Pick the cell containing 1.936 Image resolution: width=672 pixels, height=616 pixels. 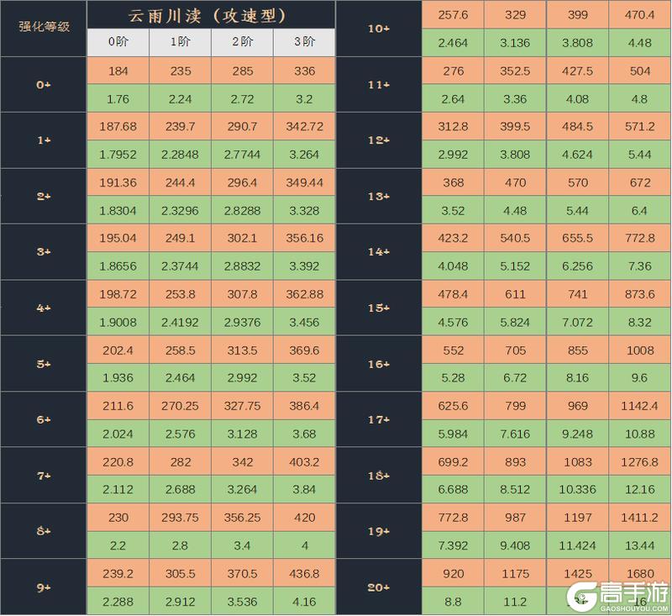click(x=118, y=377)
